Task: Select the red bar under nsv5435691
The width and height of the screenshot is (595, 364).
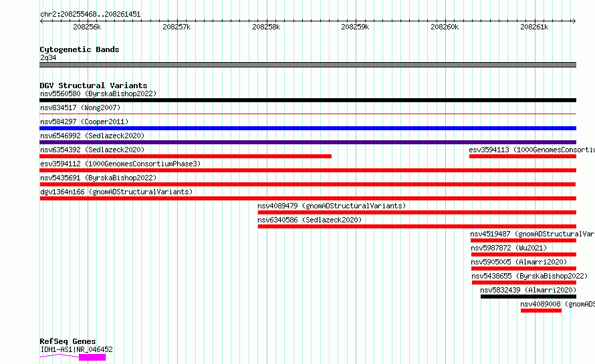Action: click(308, 184)
